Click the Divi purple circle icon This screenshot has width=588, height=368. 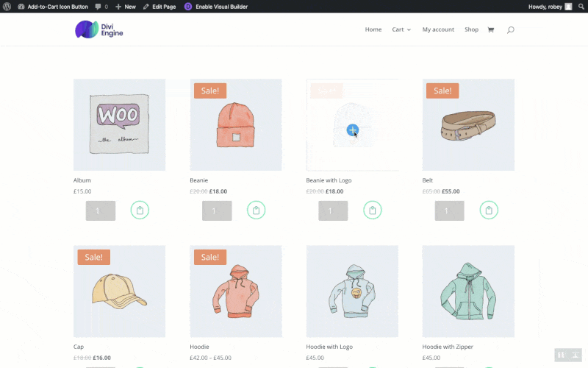[188, 7]
